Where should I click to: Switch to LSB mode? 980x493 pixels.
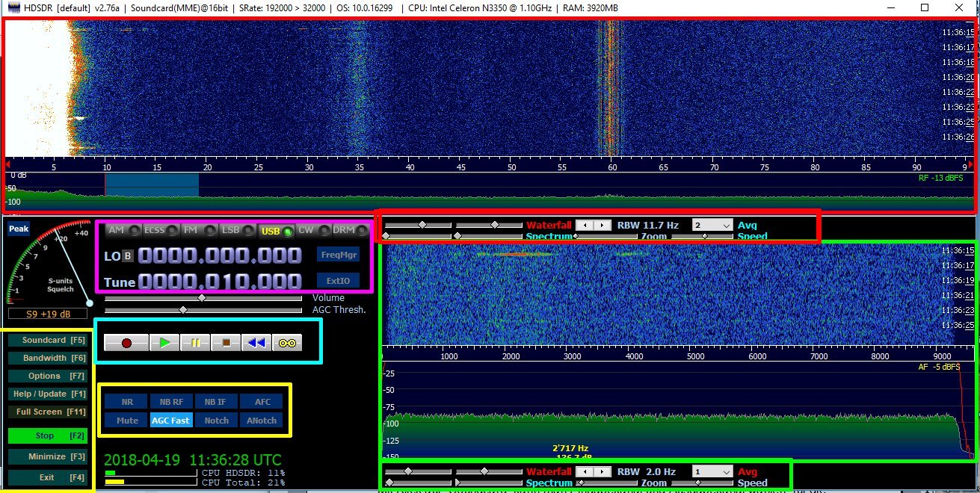coord(237,231)
